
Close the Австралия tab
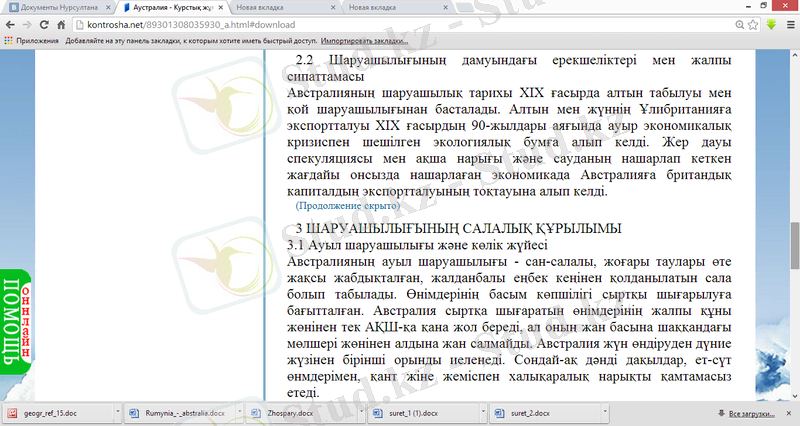[220, 7]
